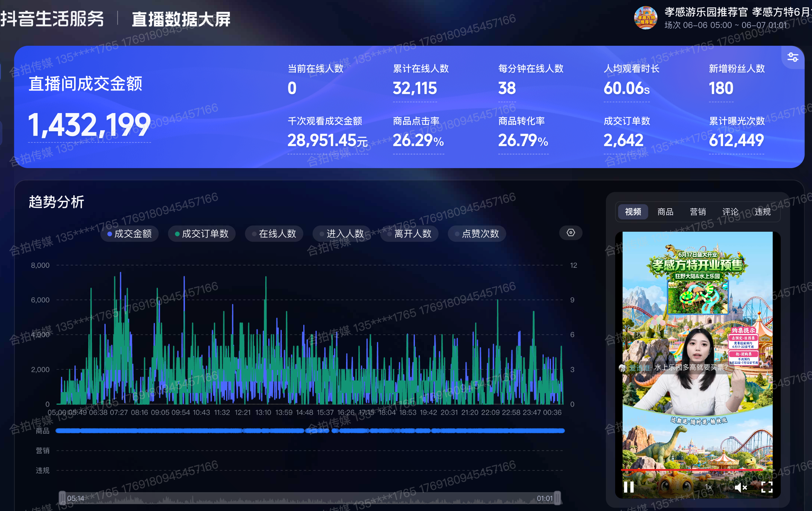
Task: Click the 商品 timeline blue bar
Action: pos(310,431)
